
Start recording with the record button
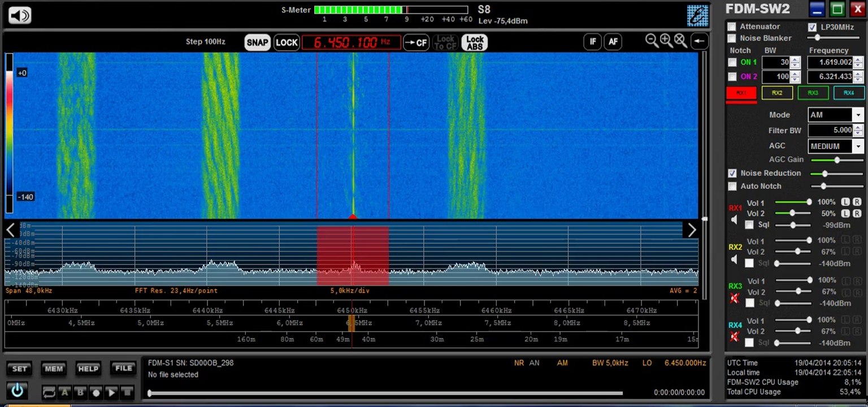click(96, 392)
